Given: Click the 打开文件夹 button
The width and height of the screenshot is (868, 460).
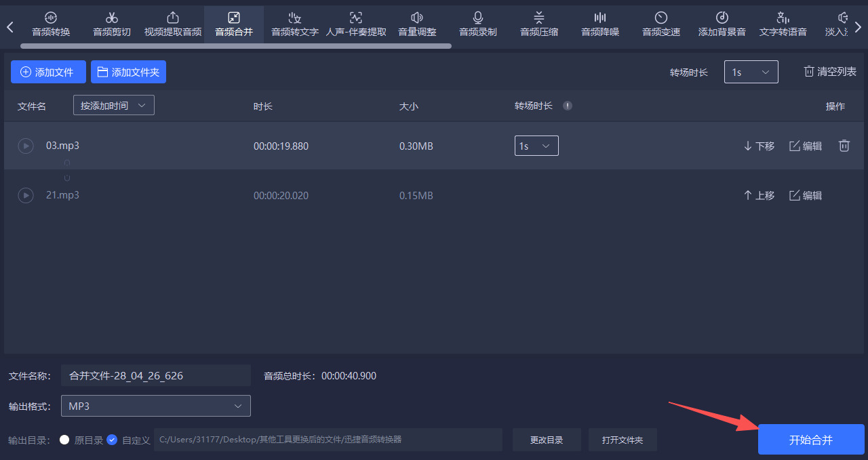Looking at the screenshot, I should click(623, 440).
